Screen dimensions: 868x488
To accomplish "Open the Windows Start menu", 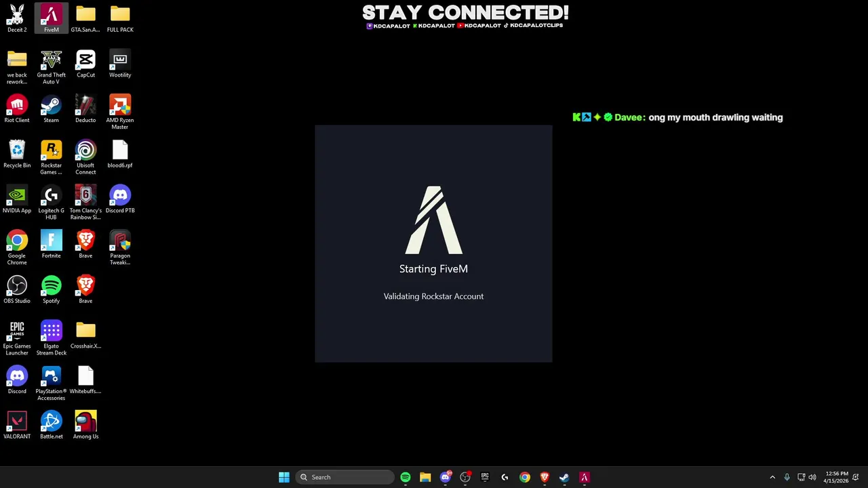I will pyautogui.click(x=284, y=477).
